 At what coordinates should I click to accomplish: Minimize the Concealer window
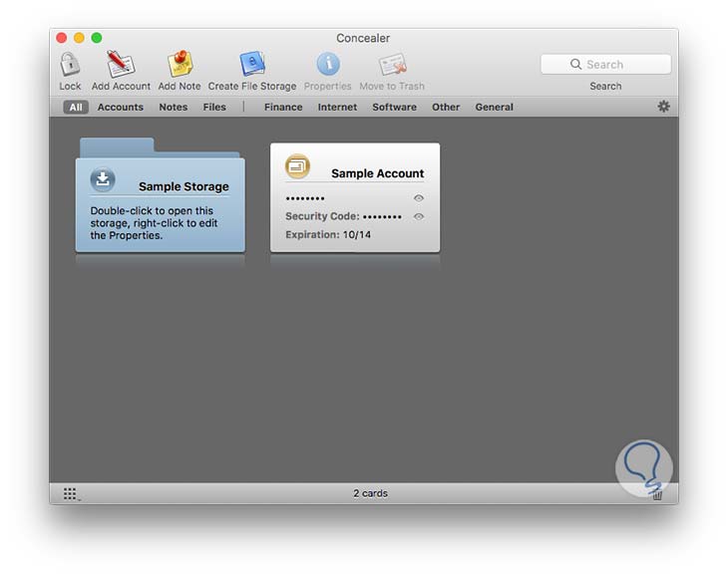(x=79, y=38)
